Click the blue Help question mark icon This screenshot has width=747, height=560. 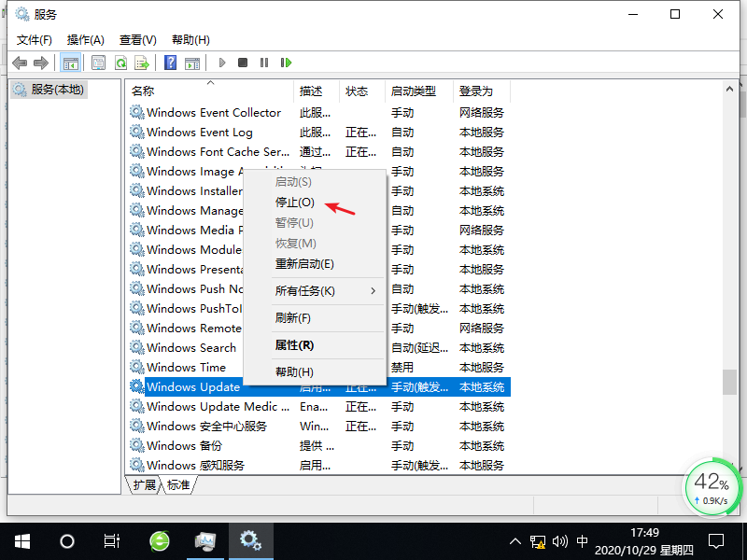coord(170,63)
